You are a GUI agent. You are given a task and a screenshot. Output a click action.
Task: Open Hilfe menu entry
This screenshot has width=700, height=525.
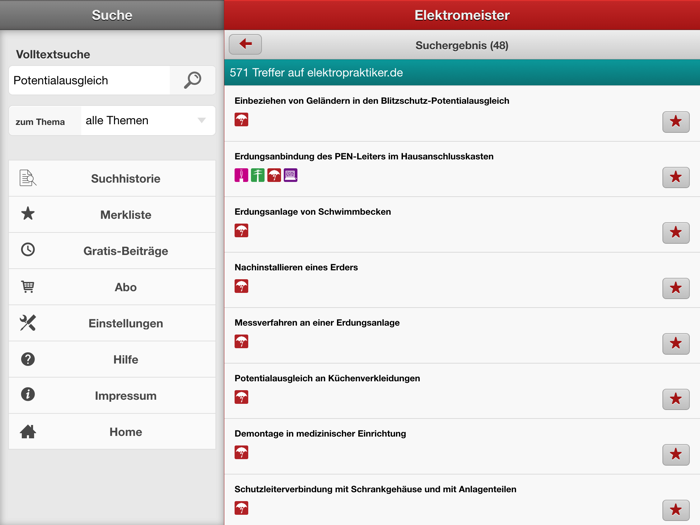(112, 359)
